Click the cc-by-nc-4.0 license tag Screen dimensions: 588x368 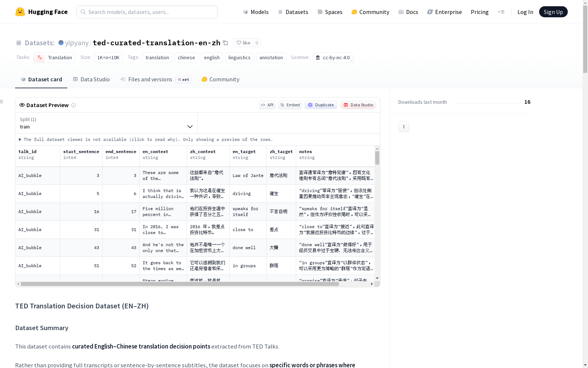point(333,57)
